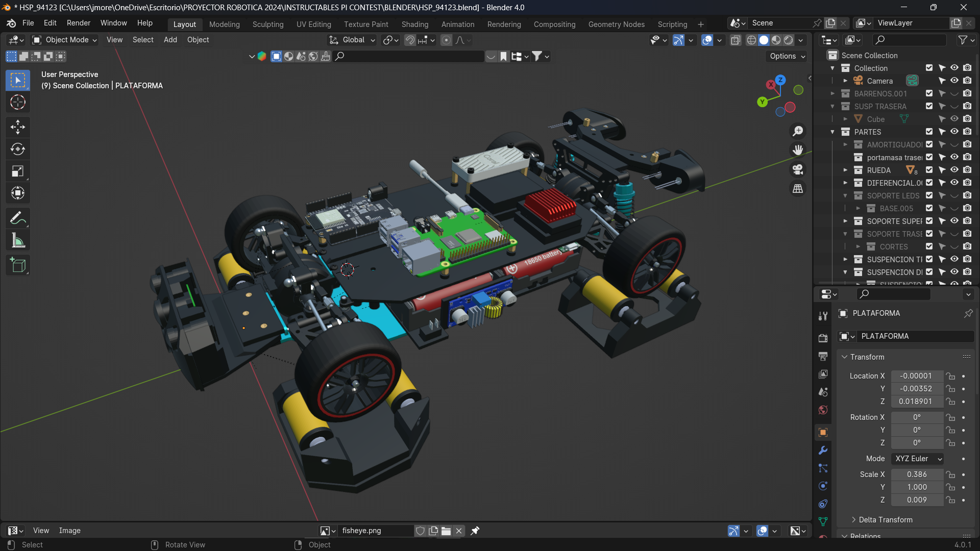Switch to the Shading workspace tab
Screen dimensions: 980x551
[x=414, y=24]
